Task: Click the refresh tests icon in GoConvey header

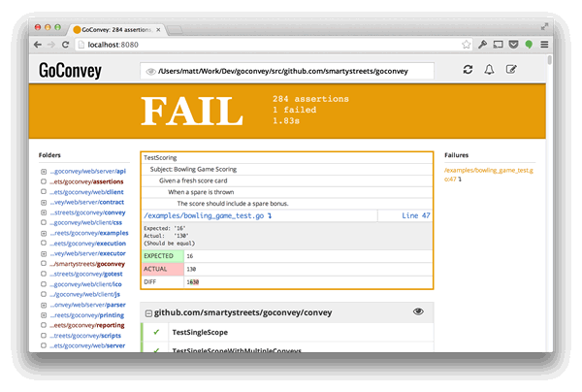Action: coord(468,70)
